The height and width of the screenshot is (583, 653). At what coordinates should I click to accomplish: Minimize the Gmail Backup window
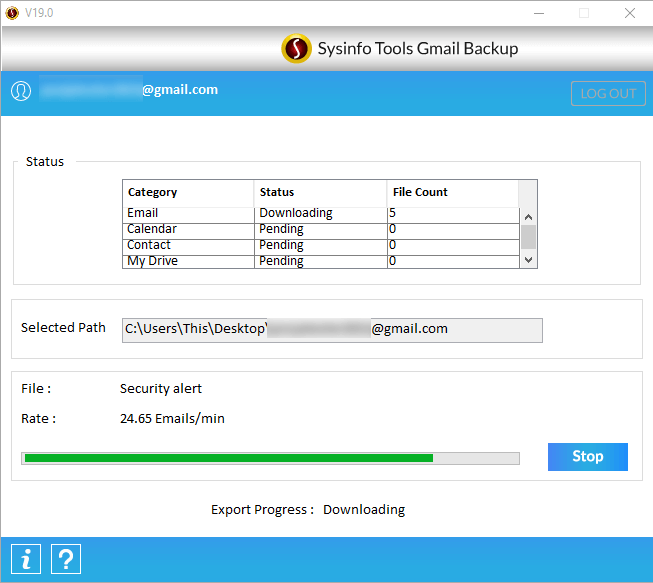[x=539, y=13]
